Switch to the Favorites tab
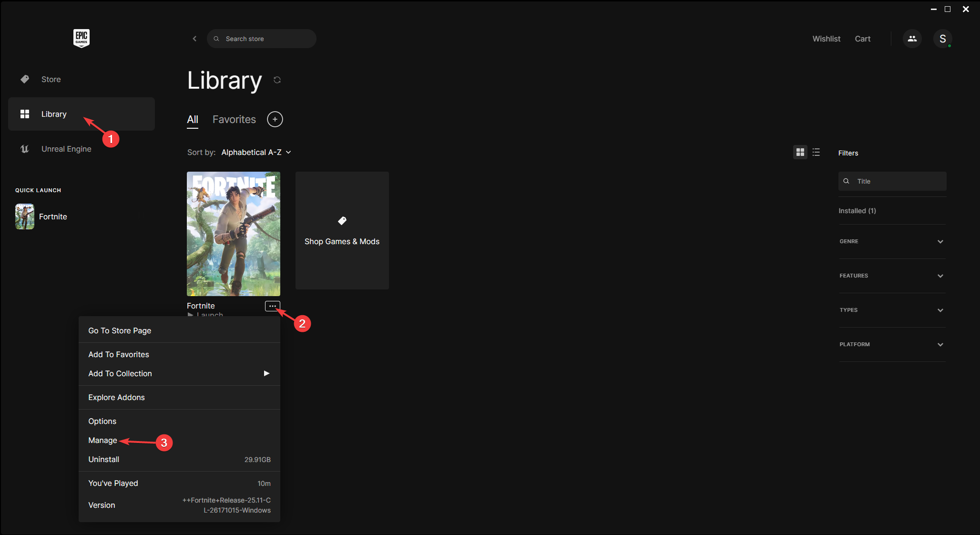 (x=234, y=120)
